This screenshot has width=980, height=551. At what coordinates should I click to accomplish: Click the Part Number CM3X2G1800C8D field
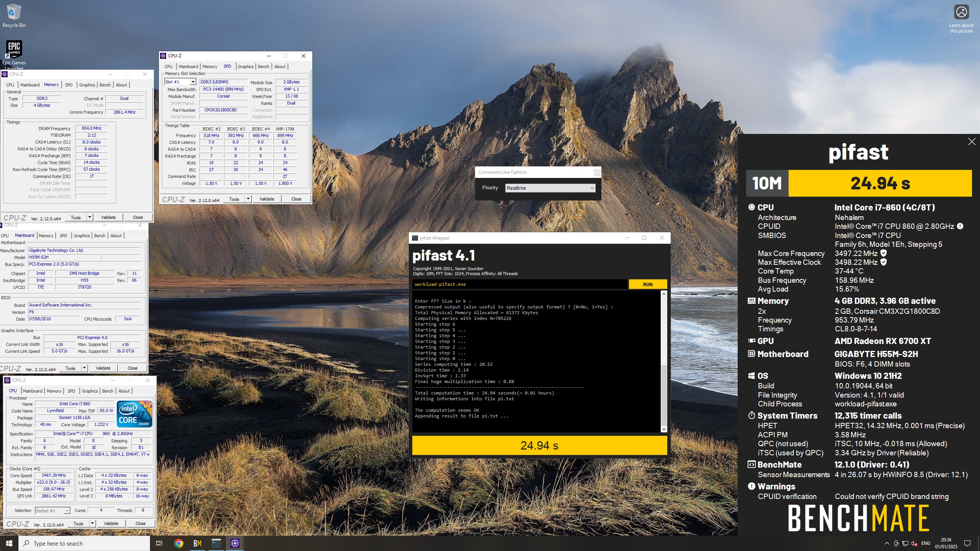224,110
